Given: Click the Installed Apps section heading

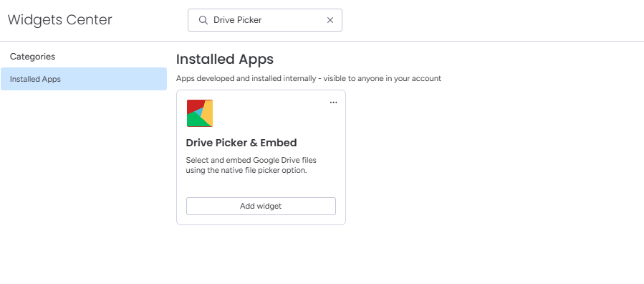Looking at the screenshot, I should pos(225,60).
